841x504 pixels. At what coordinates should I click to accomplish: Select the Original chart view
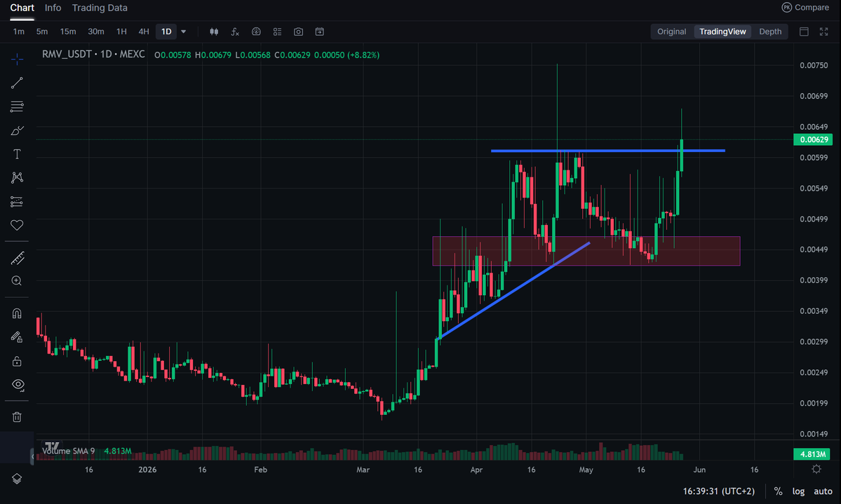click(x=671, y=32)
